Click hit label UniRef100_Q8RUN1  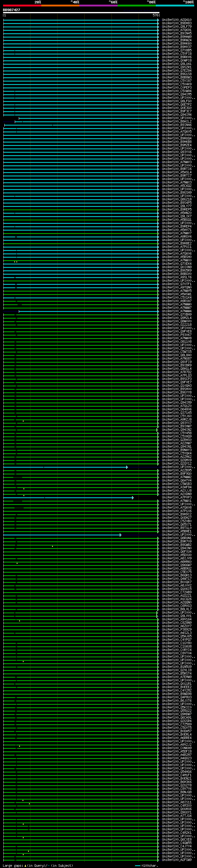[x=176, y=538]
